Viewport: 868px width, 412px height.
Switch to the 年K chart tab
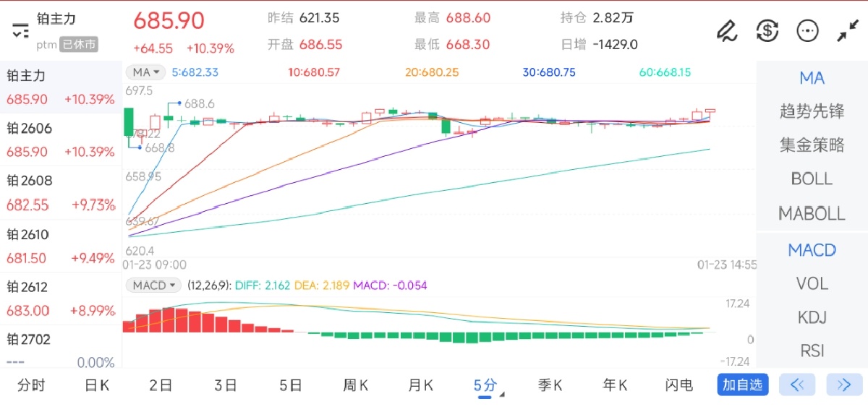point(615,385)
